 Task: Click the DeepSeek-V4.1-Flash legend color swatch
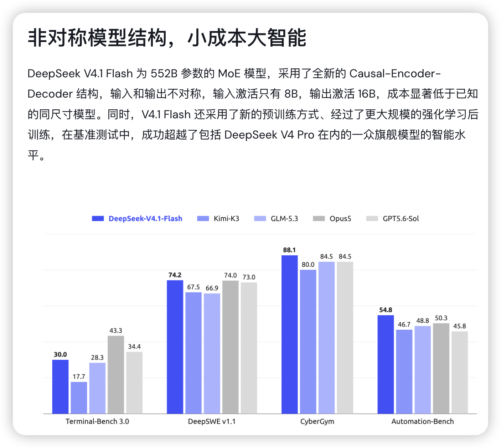[98, 219]
